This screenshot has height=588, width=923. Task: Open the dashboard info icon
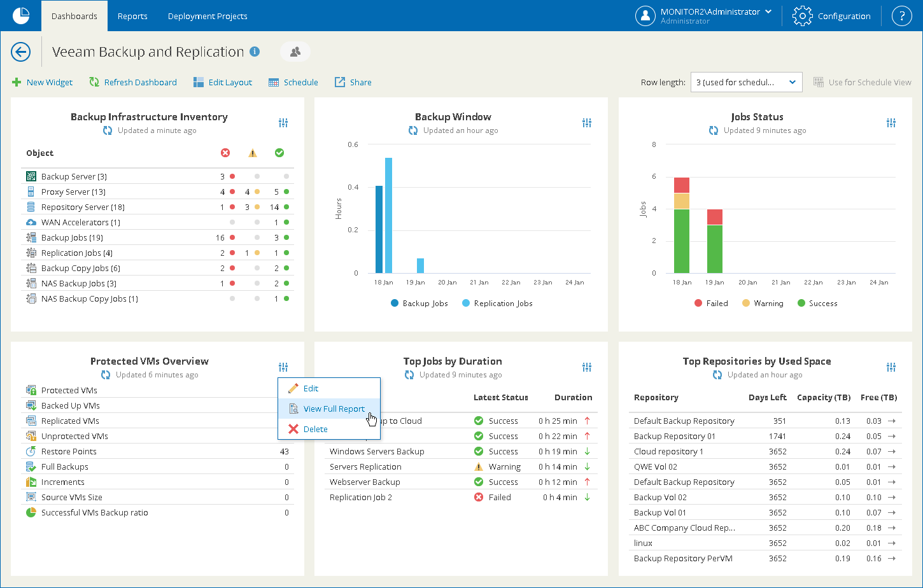255,52
